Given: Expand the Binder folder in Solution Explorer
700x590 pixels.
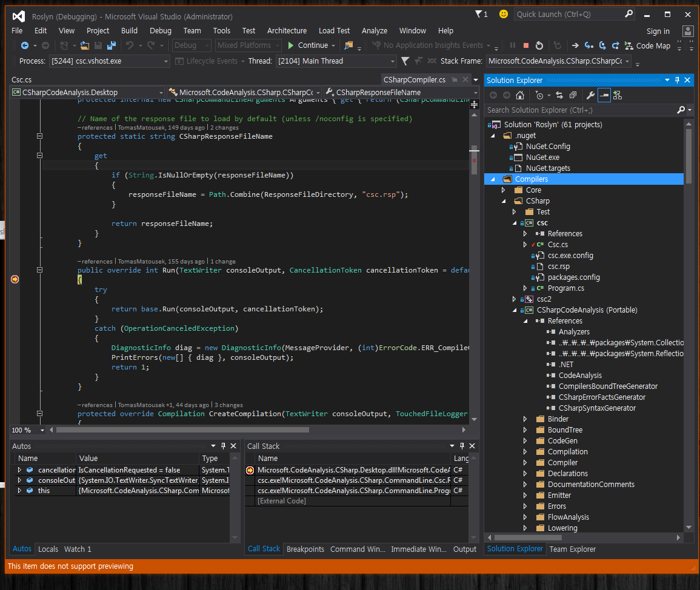Looking at the screenshot, I should click(525, 419).
